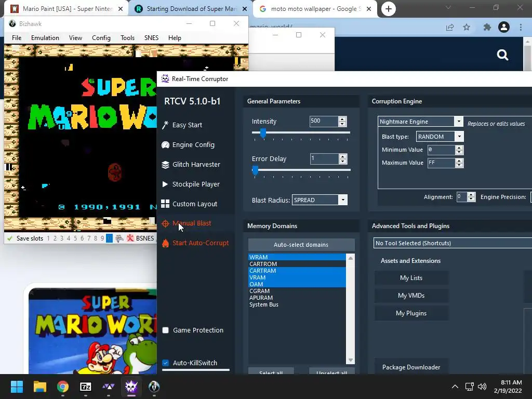Open Bizhawk File menu

click(17, 37)
